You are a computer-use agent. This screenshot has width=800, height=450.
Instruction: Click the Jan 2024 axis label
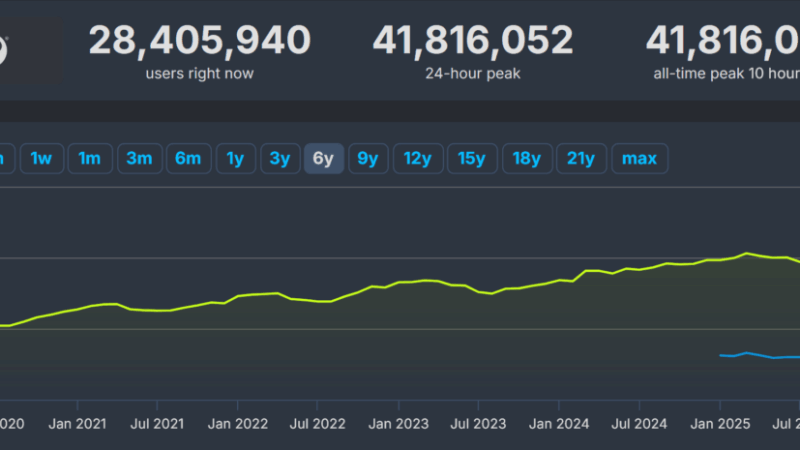(x=559, y=424)
